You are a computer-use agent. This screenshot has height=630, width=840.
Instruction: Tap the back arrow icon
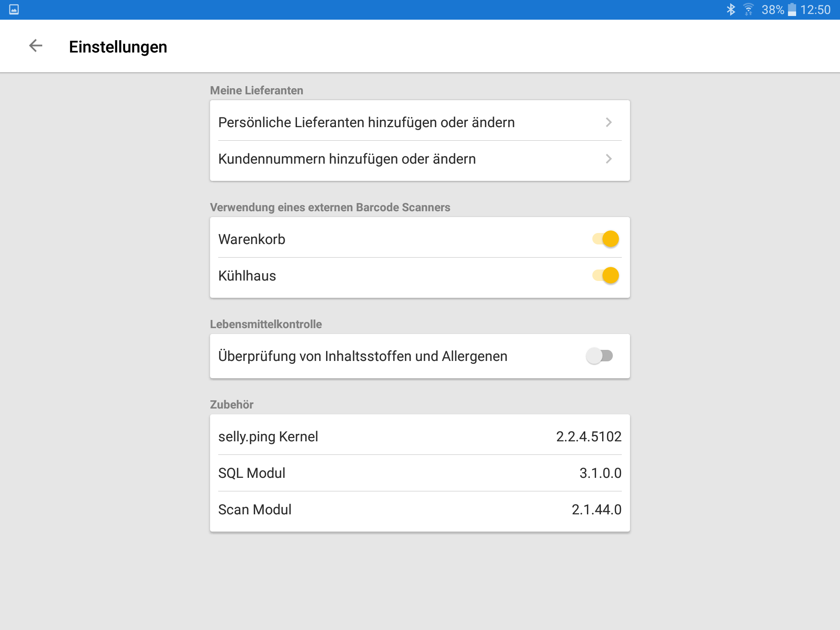[36, 46]
